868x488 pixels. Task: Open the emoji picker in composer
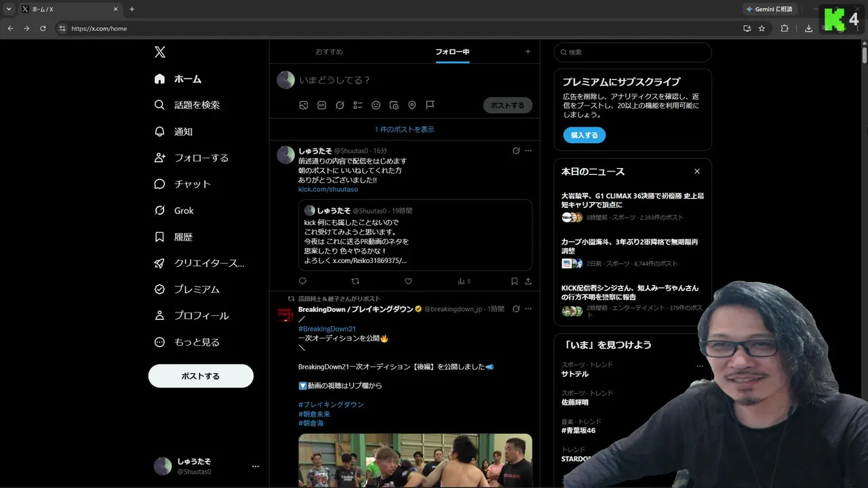tap(376, 105)
